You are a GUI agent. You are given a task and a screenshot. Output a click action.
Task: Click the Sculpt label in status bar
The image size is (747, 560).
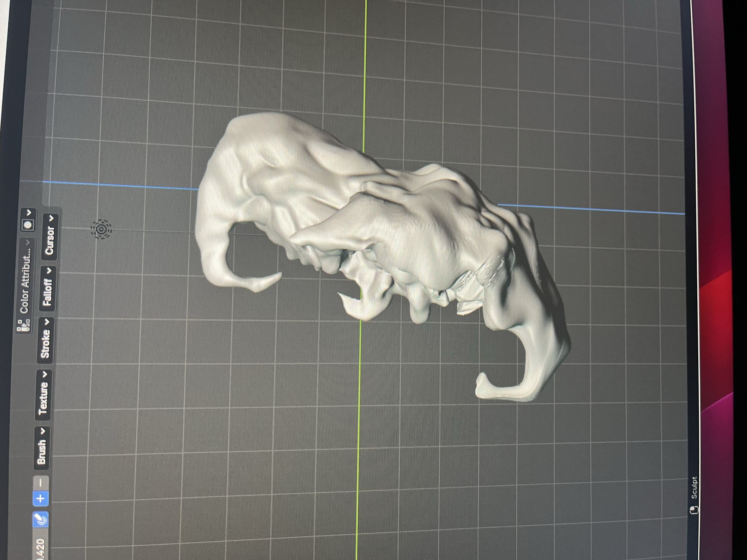pos(694,487)
